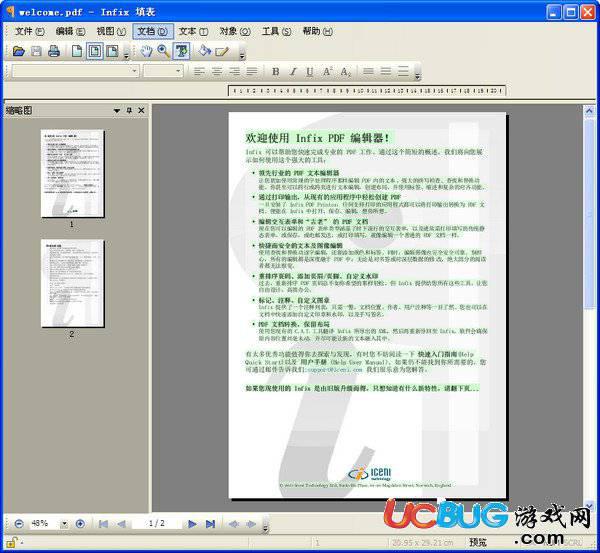The height and width of the screenshot is (553, 600).
Task: Go to first page
Action: [x=103, y=524]
